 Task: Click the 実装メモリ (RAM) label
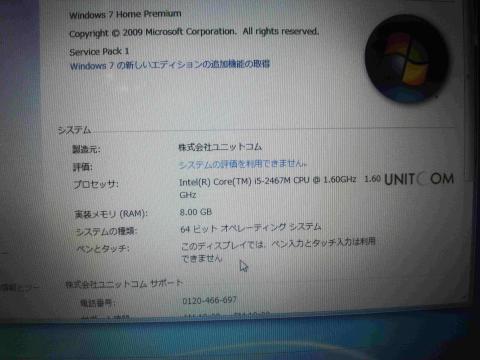coord(111,214)
